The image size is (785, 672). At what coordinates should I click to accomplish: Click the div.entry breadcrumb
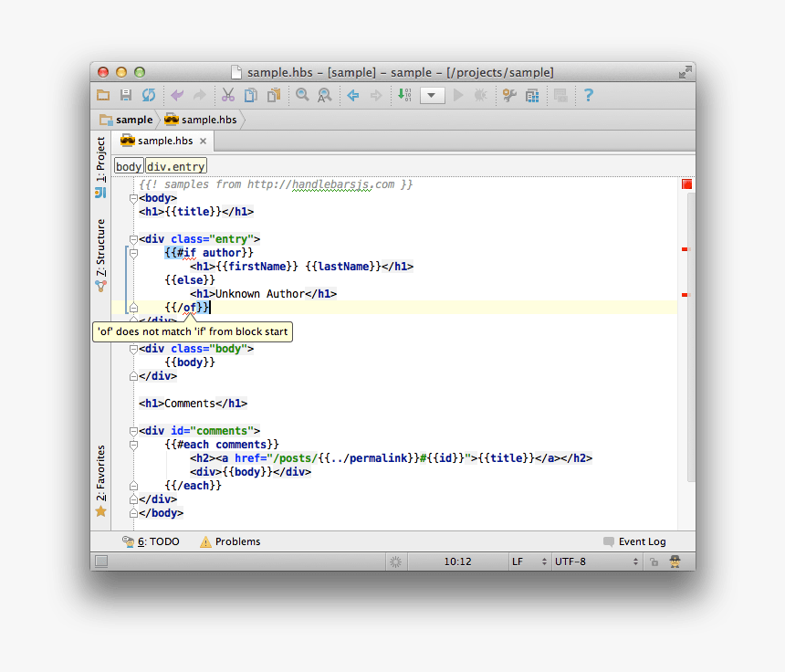tap(176, 166)
